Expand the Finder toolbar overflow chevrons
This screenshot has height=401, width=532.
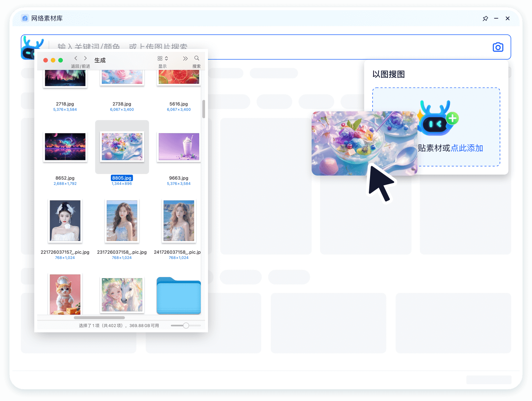(185, 58)
